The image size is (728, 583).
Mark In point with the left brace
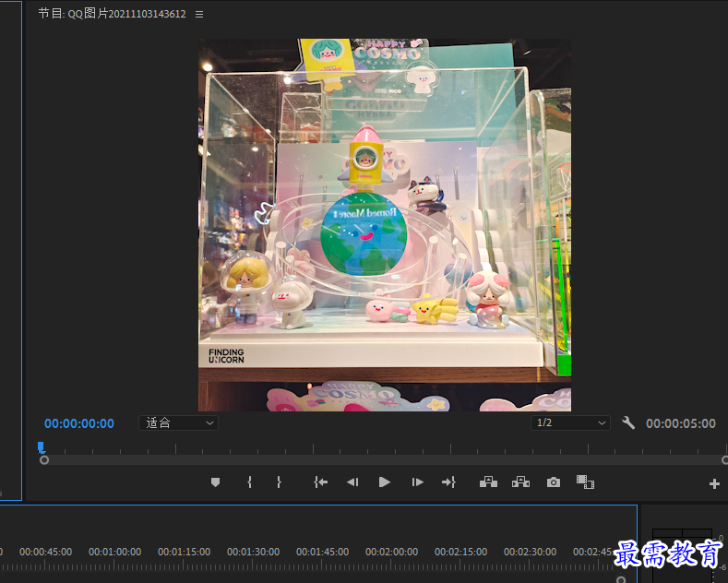(x=250, y=482)
